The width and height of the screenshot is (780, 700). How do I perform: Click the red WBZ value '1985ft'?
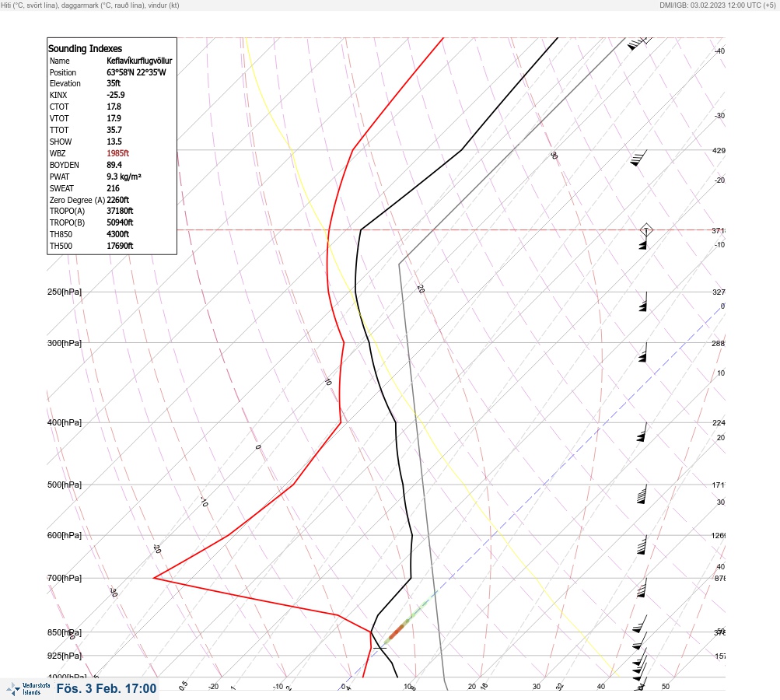tap(118, 153)
